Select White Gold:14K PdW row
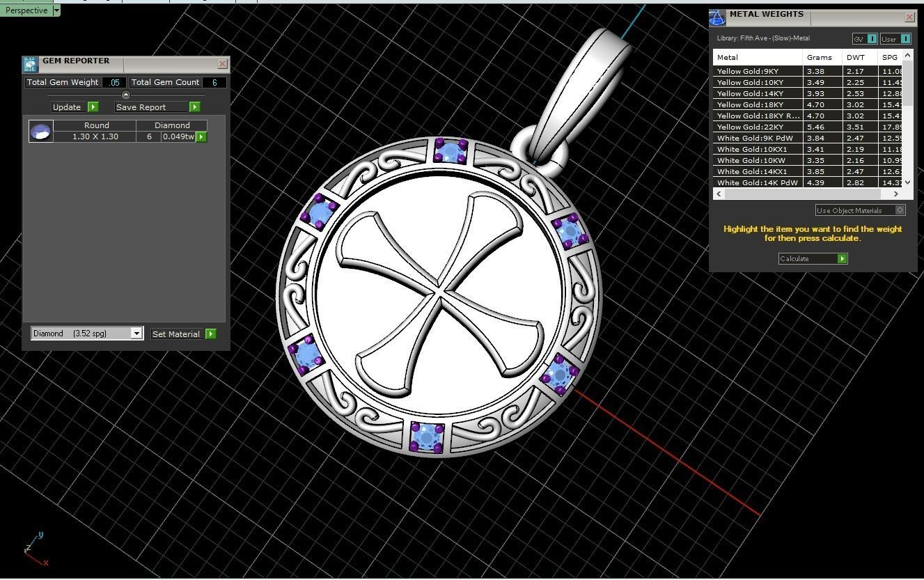 coord(808,182)
